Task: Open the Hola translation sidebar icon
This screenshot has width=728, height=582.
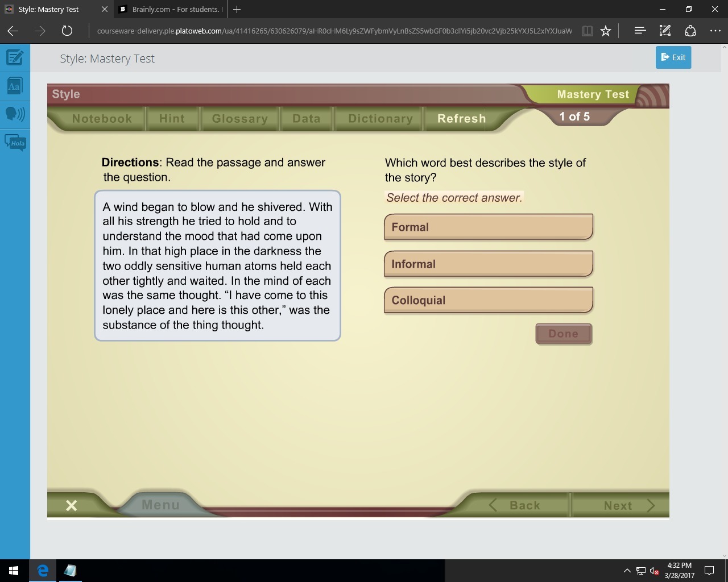Action: pyautogui.click(x=15, y=142)
